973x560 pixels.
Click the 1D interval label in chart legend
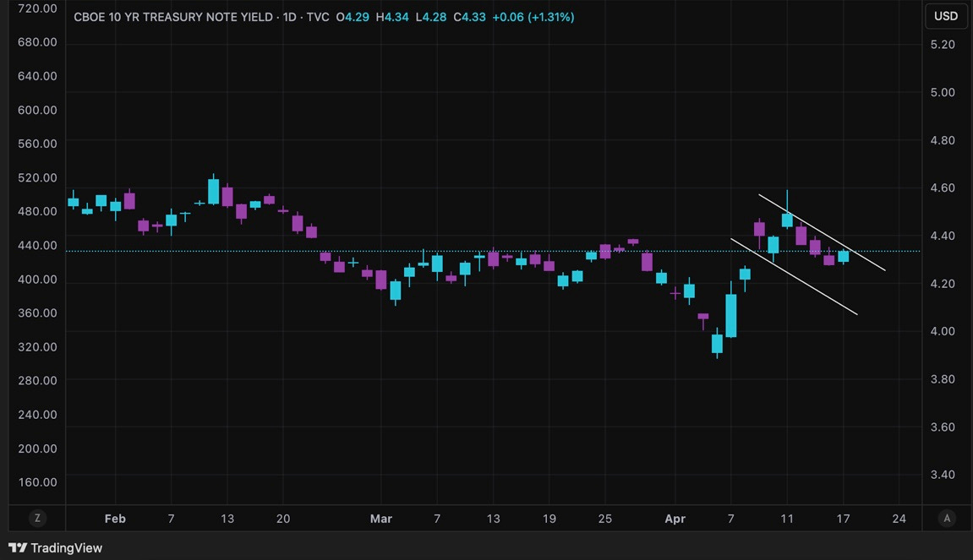pyautogui.click(x=290, y=18)
